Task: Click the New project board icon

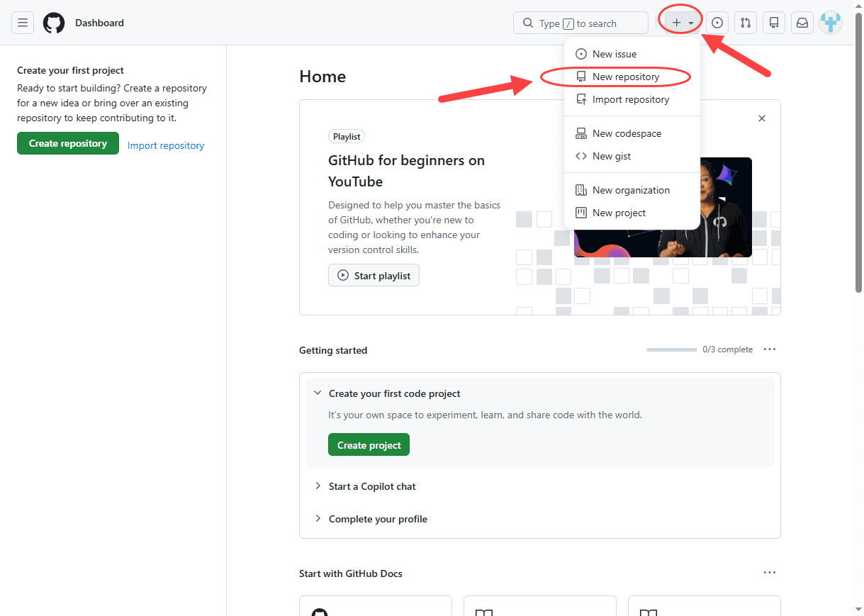Action: (x=581, y=213)
